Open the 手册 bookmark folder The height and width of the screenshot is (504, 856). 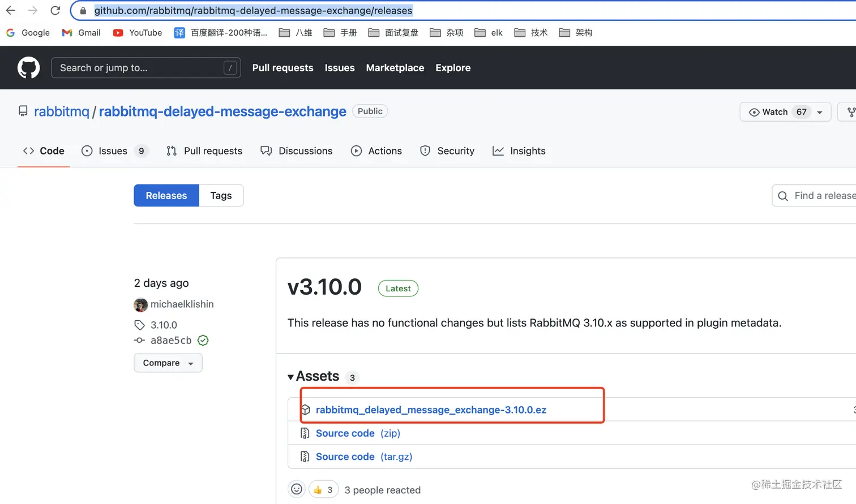point(340,33)
